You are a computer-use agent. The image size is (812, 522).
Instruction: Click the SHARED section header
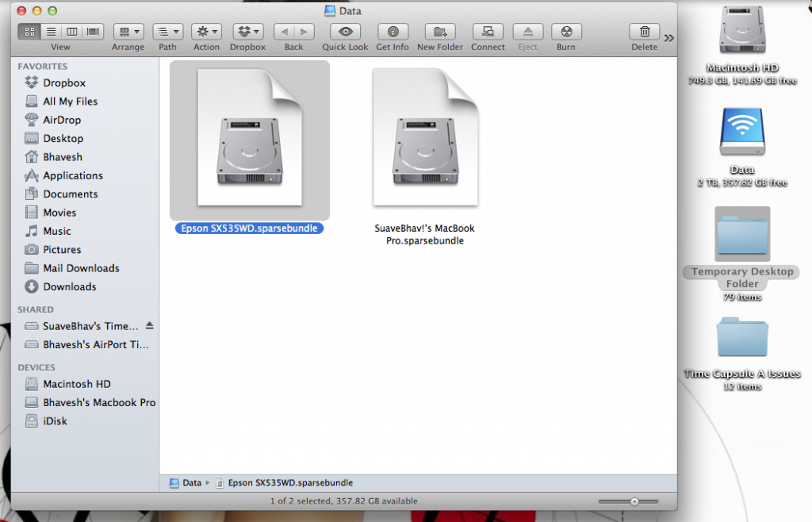coord(35,309)
